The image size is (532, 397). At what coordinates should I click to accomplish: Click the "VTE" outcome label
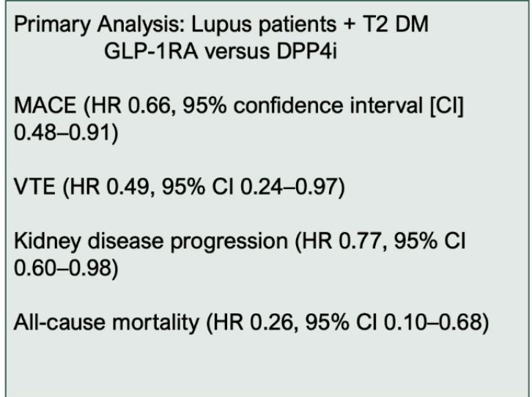(34, 187)
